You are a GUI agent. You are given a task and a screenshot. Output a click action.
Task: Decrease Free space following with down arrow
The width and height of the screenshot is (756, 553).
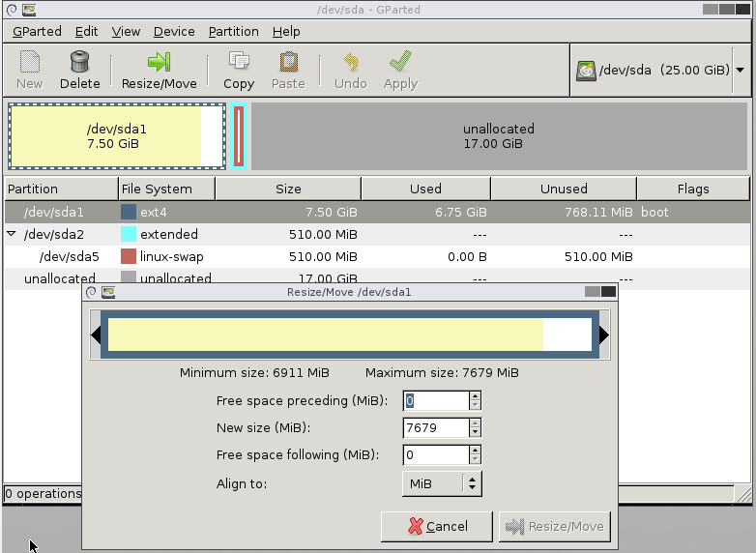pos(475,459)
